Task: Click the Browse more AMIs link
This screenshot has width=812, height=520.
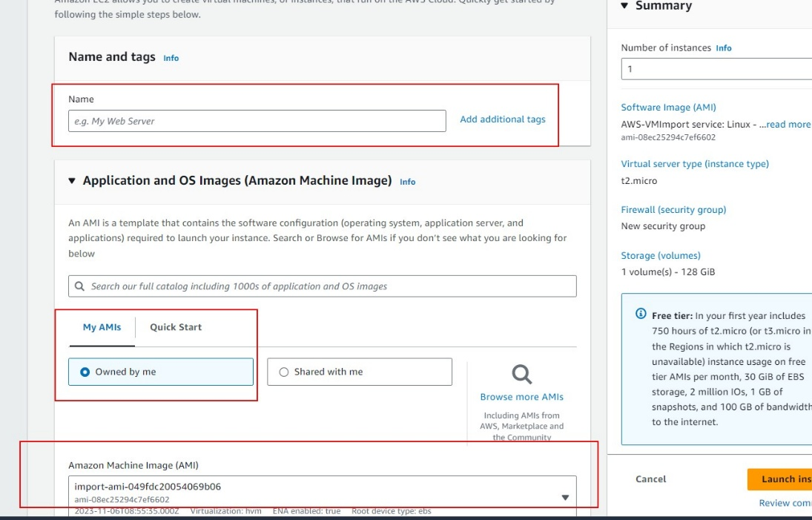Action: click(521, 397)
